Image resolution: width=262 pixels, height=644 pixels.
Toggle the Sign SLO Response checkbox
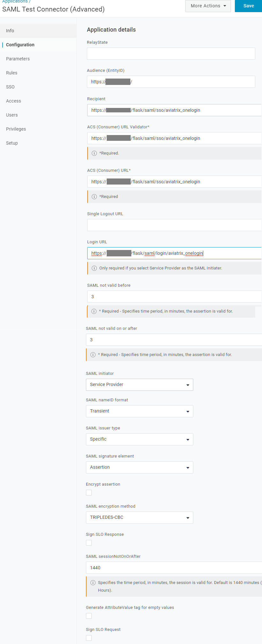click(x=89, y=543)
